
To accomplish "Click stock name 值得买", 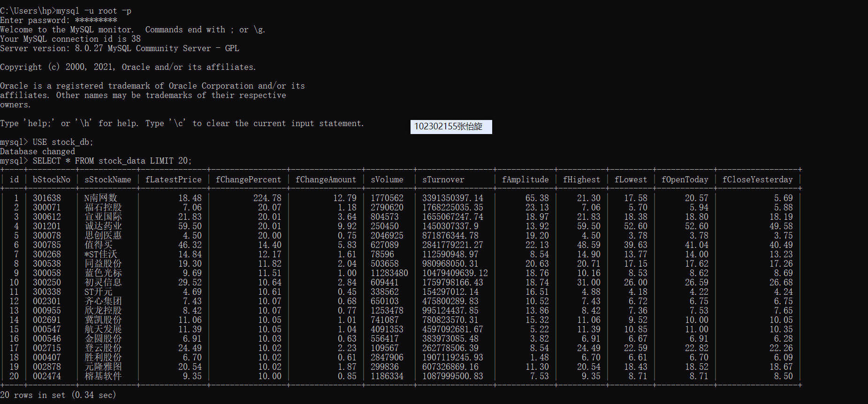I will pos(99,245).
